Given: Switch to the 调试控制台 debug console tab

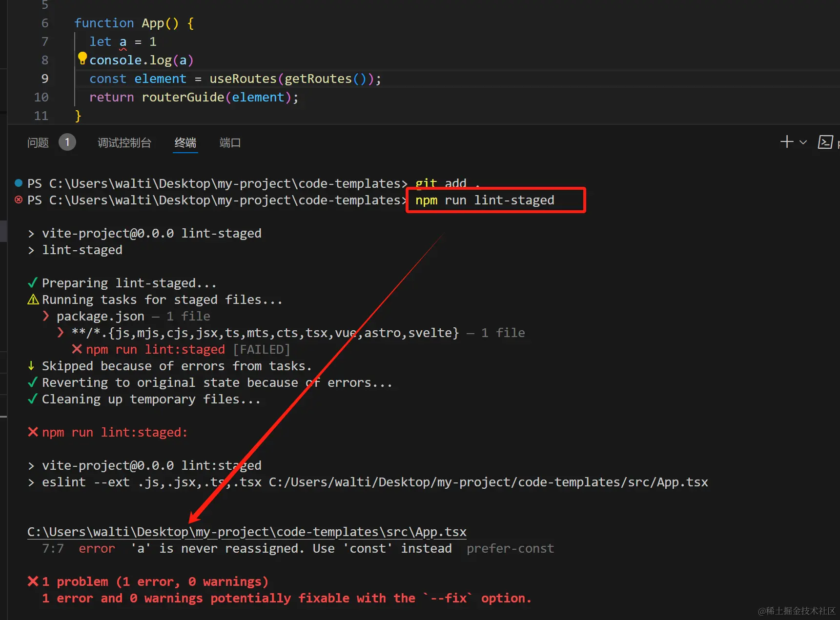Looking at the screenshot, I should click(124, 142).
